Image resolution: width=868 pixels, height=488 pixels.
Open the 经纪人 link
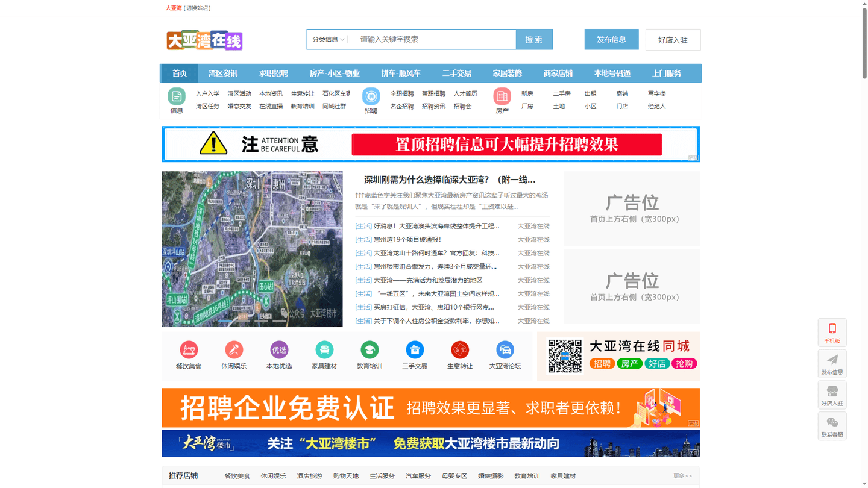pos(657,106)
